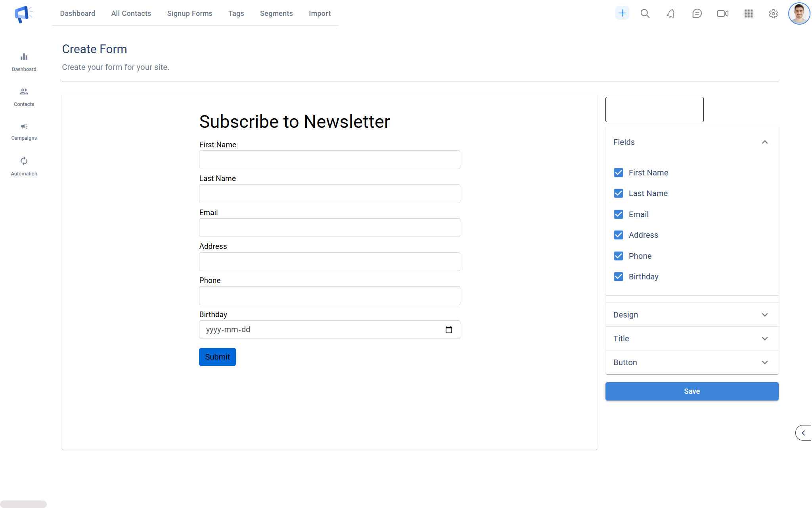Screen dimensions: 812x508
Task: Expand the Button settings section
Action: [691, 362]
